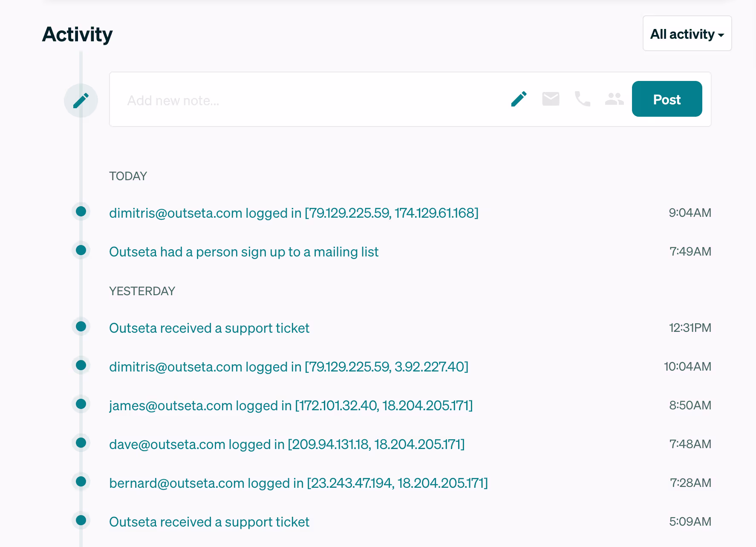Click timeline dot for 9:04AM login

[x=81, y=211]
